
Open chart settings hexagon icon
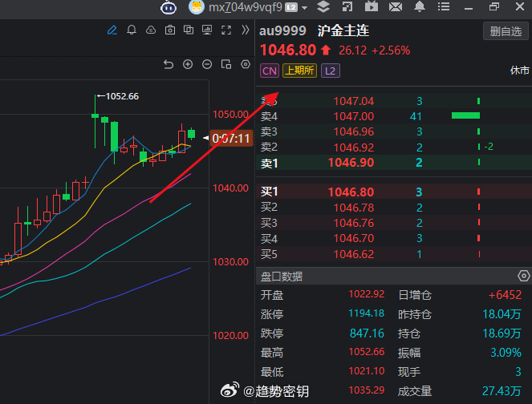coord(246,64)
